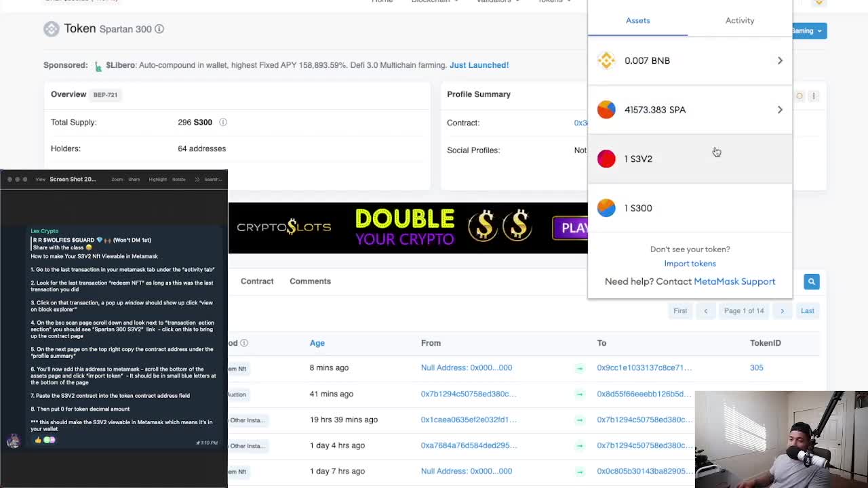Click the 19 hrs 39 mins ago age cell

click(344, 420)
